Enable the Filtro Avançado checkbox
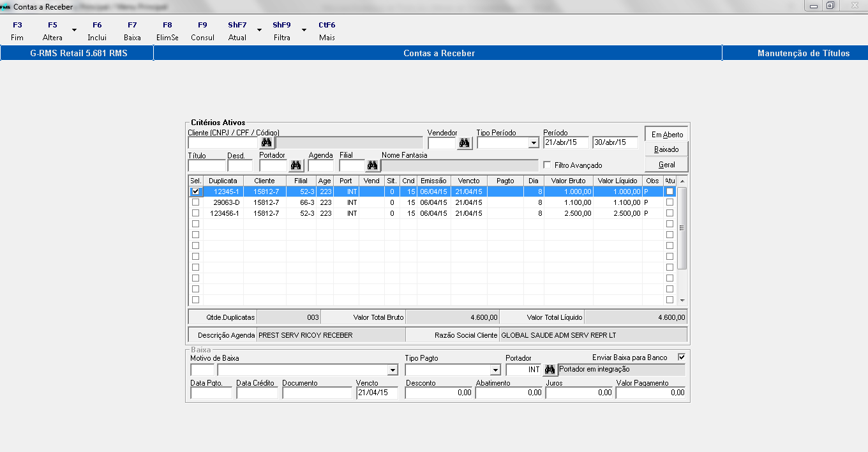 tap(546, 165)
